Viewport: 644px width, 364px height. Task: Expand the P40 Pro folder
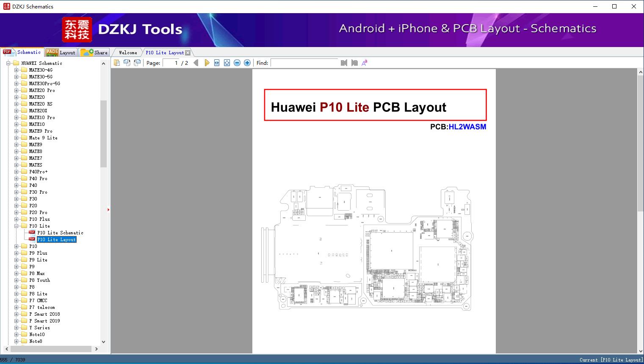17,178
